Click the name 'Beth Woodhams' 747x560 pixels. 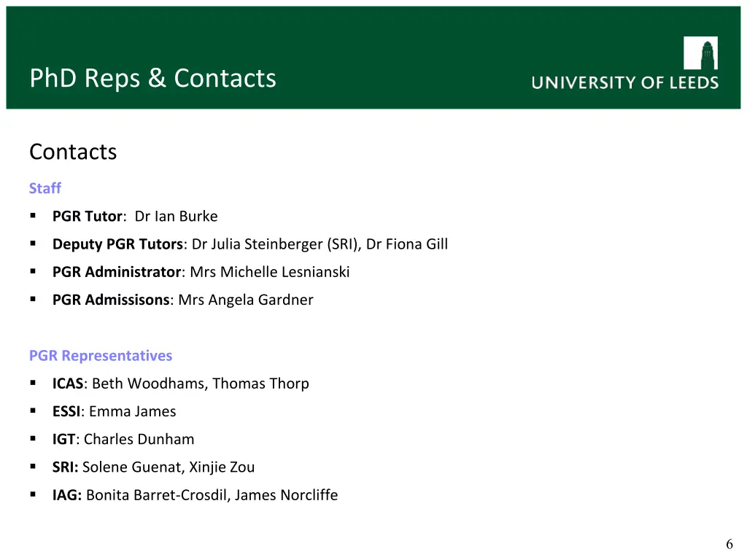(148, 384)
